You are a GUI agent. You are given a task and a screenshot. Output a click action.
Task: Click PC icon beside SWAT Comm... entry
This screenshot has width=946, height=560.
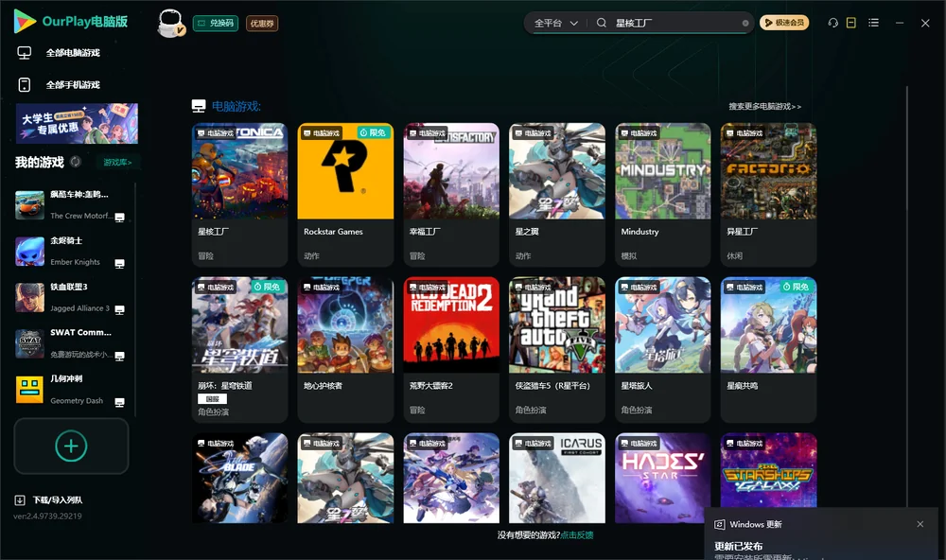point(119,356)
